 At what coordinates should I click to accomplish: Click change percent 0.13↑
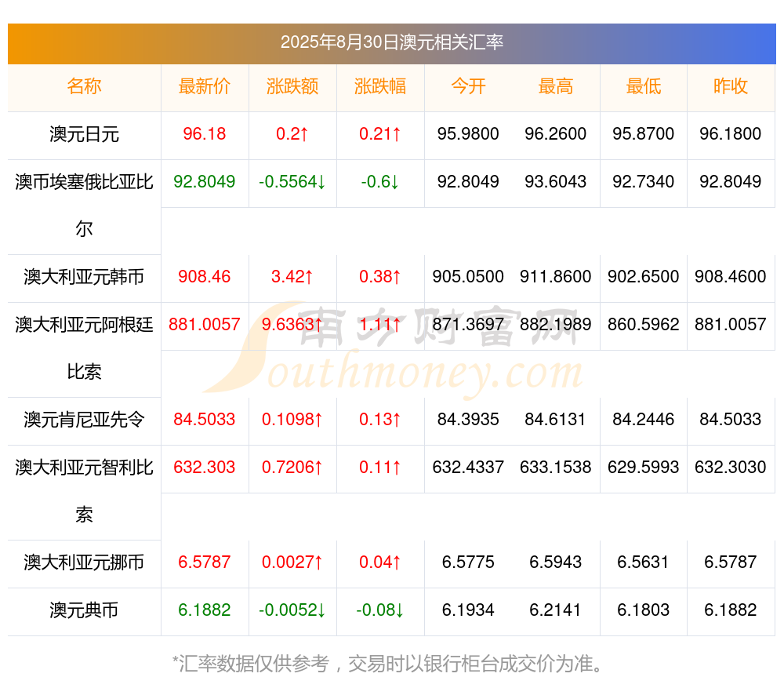coord(380,419)
